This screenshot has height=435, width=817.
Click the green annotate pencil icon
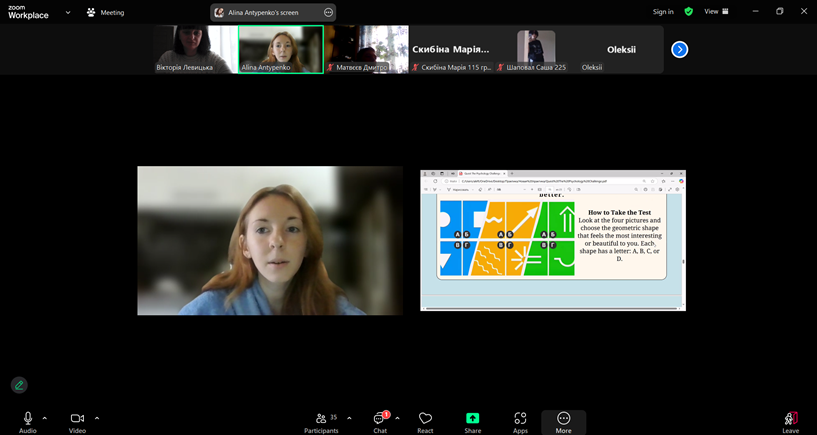click(x=19, y=386)
